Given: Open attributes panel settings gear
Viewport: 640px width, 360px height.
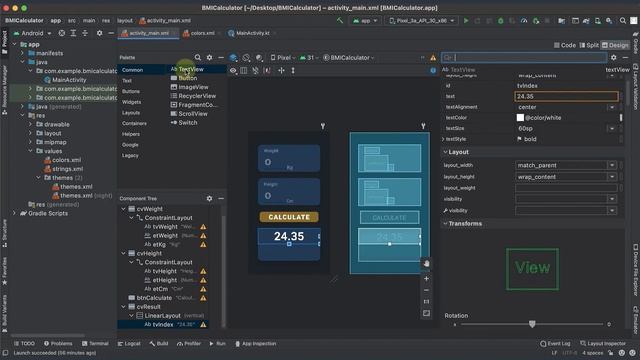Looking at the screenshot, I should tap(613, 58).
